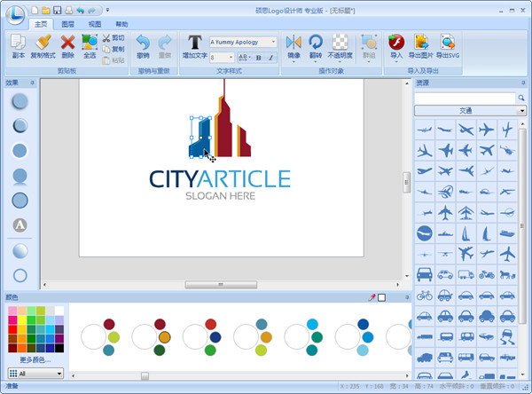The width and height of the screenshot is (532, 394).
Task: Apply the hollow outline circle effect
Action: (x=20, y=275)
